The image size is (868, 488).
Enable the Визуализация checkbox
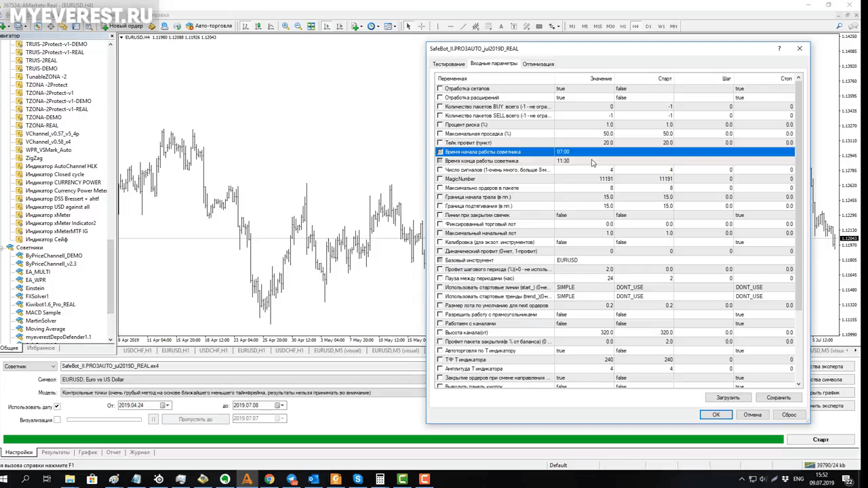click(x=57, y=420)
